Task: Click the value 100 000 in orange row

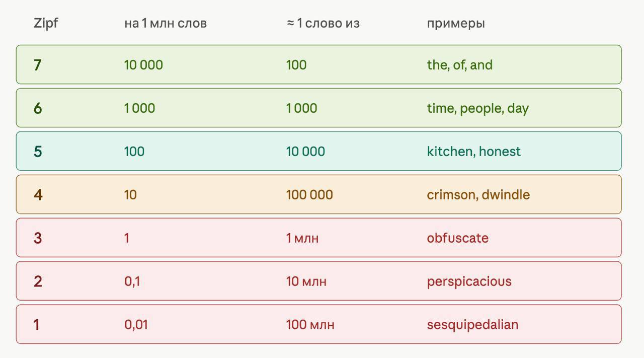Action: pyautogui.click(x=309, y=195)
